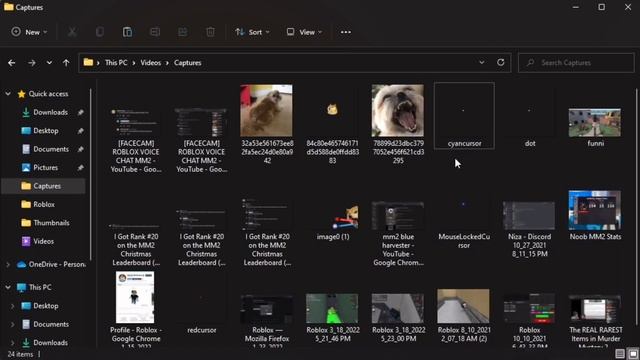Go forward with the forward arrow
Image resolution: width=640 pixels, height=360 pixels.
tap(31, 63)
